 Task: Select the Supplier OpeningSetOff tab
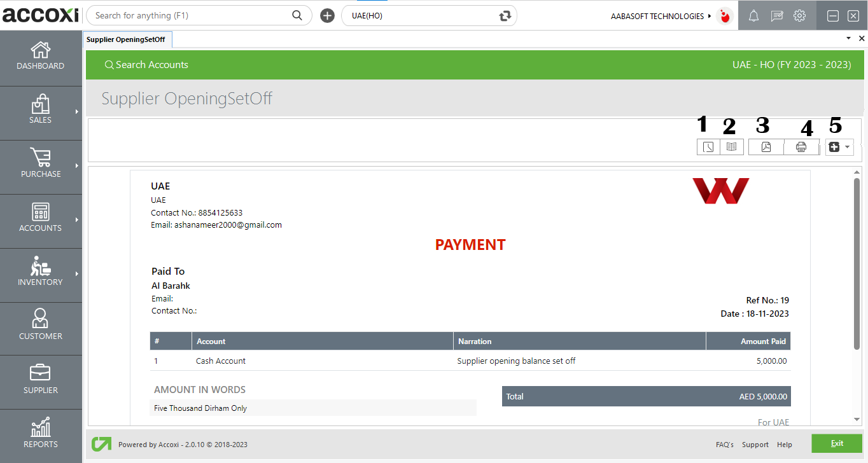coord(126,39)
